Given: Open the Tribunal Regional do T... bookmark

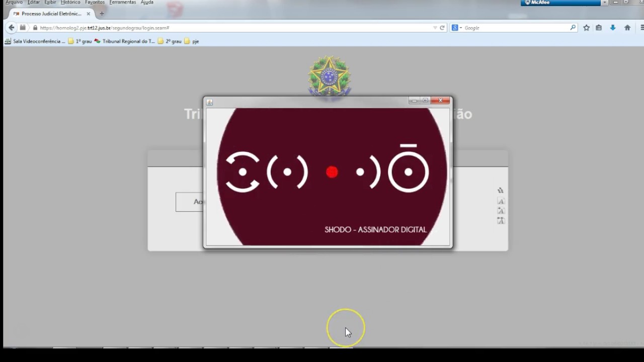Looking at the screenshot, I should (x=124, y=41).
